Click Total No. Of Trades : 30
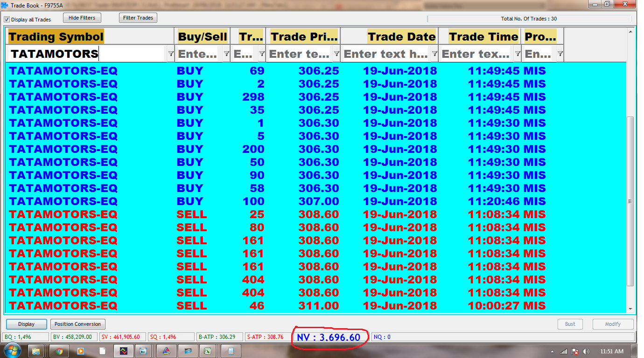 coord(529,19)
